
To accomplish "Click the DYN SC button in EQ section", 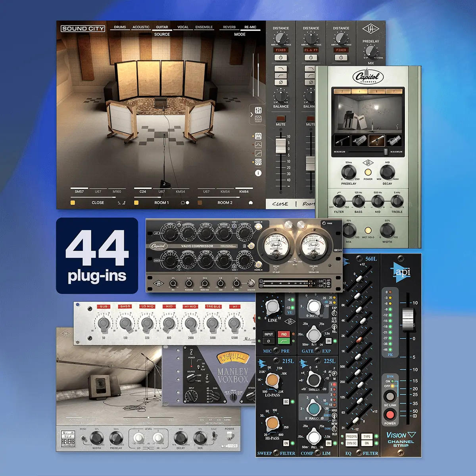I will pyautogui.click(x=351, y=443).
